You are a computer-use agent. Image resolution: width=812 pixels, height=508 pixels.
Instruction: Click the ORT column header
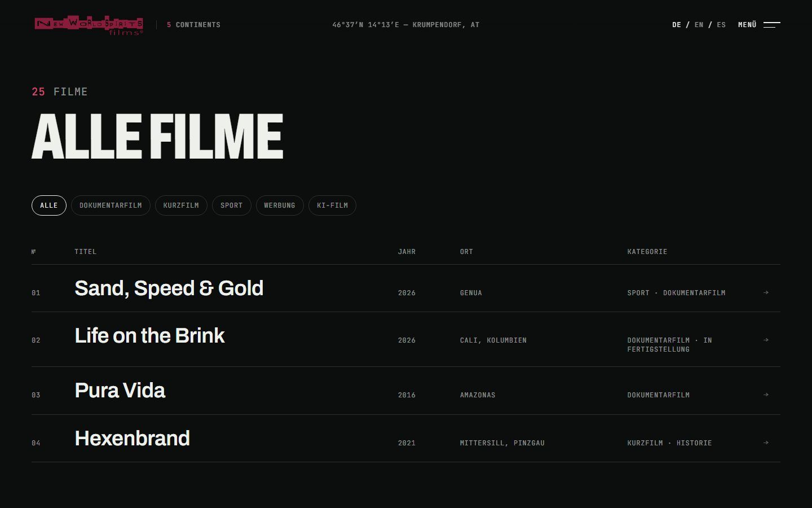[x=466, y=252]
